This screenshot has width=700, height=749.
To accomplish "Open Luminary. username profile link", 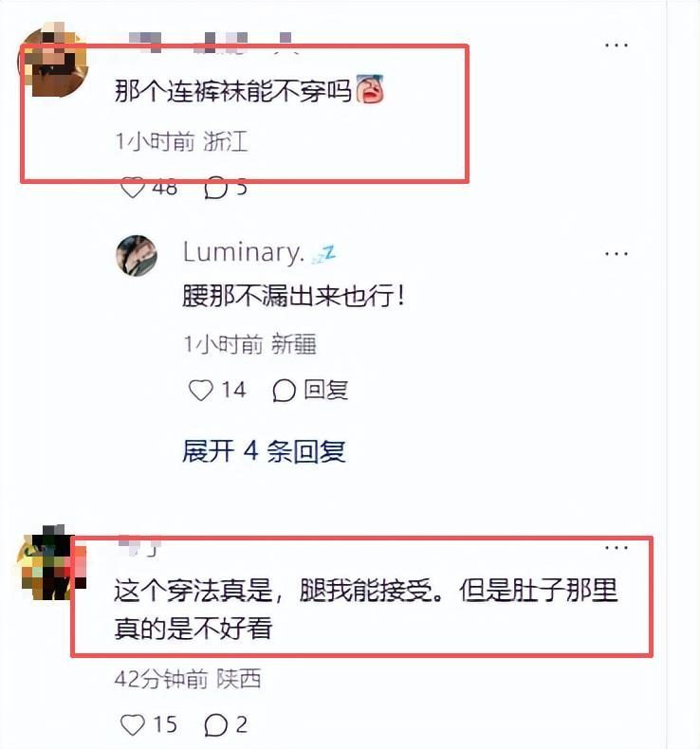I will point(244,252).
